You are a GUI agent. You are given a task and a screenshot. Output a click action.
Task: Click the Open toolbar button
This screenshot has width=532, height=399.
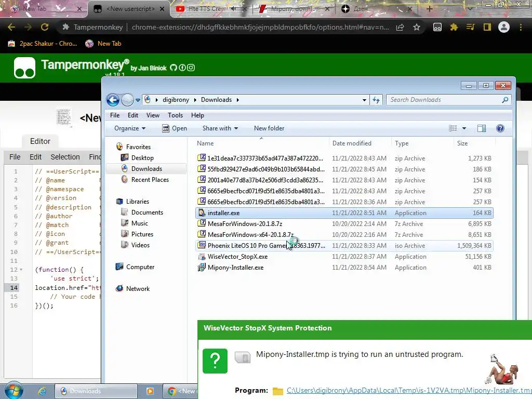pos(175,128)
